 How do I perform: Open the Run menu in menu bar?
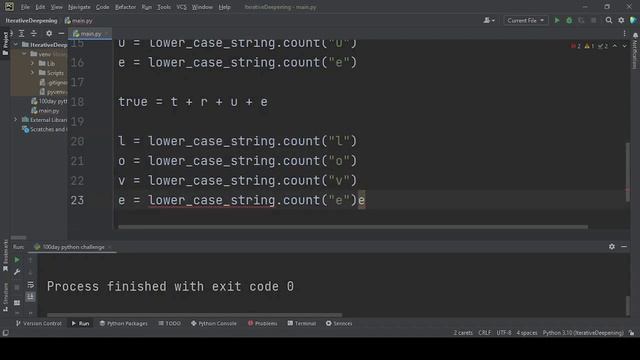[x=147, y=7]
